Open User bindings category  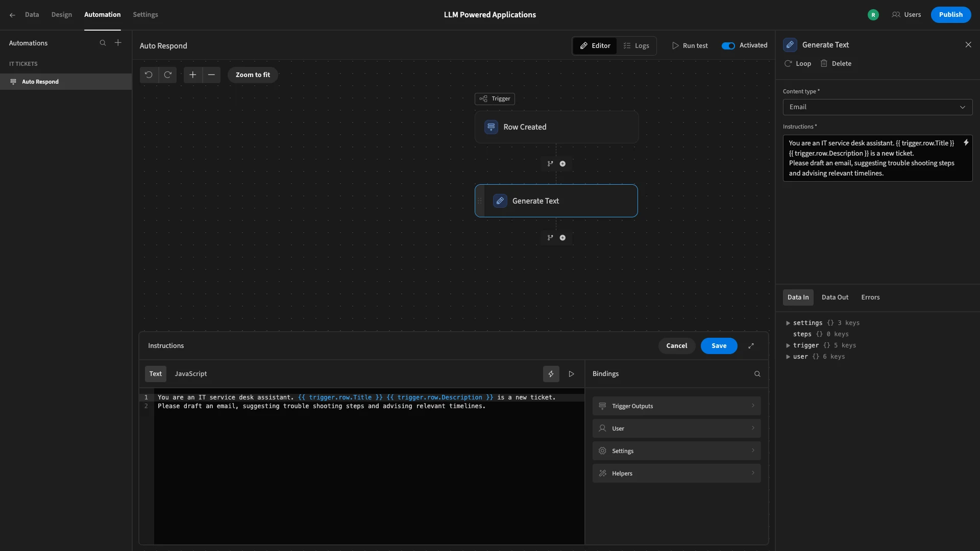(x=676, y=429)
